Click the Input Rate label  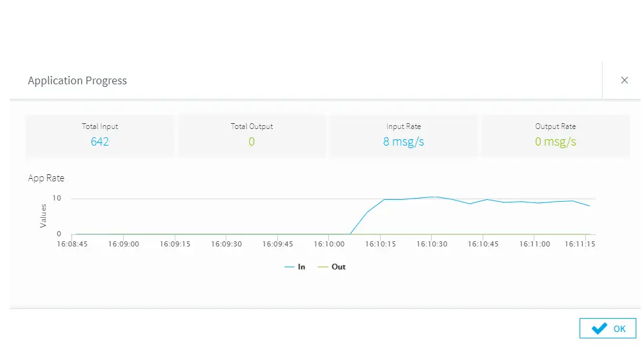click(403, 126)
